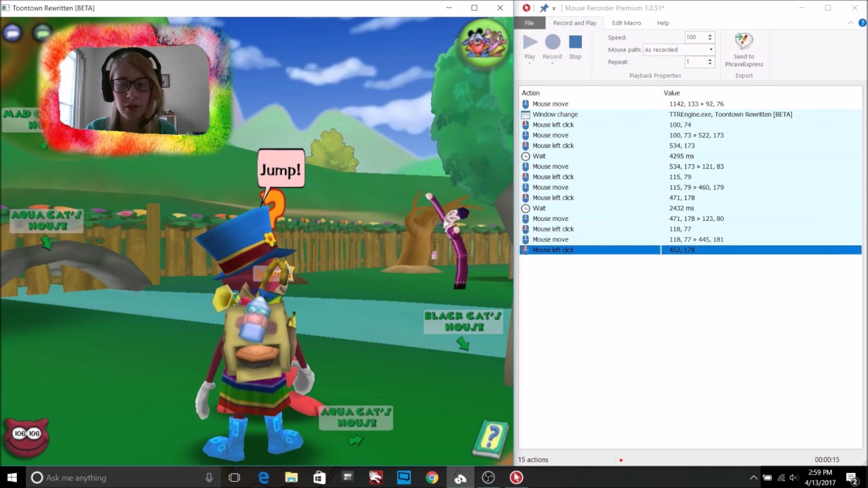The width and height of the screenshot is (868, 488).
Task: Open the File menu in Mouse Recorder
Action: coord(529,23)
